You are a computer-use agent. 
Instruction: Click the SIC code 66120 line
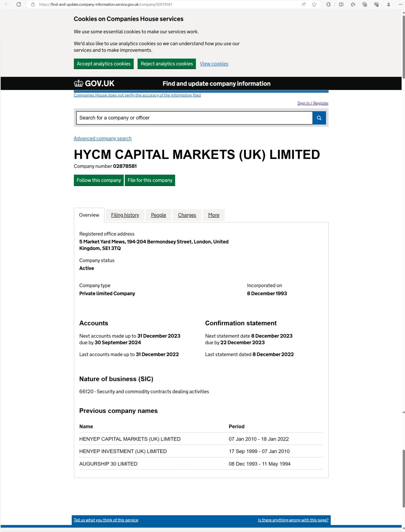point(144,392)
